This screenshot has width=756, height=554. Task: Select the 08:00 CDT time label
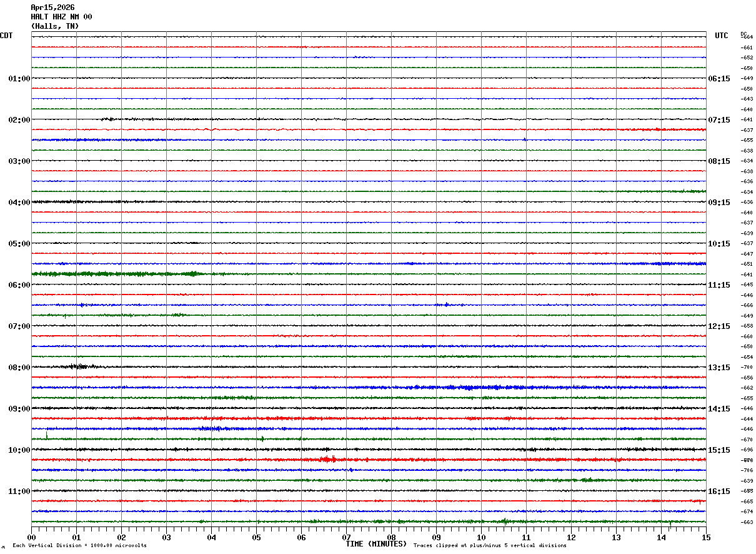[x=19, y=368]
